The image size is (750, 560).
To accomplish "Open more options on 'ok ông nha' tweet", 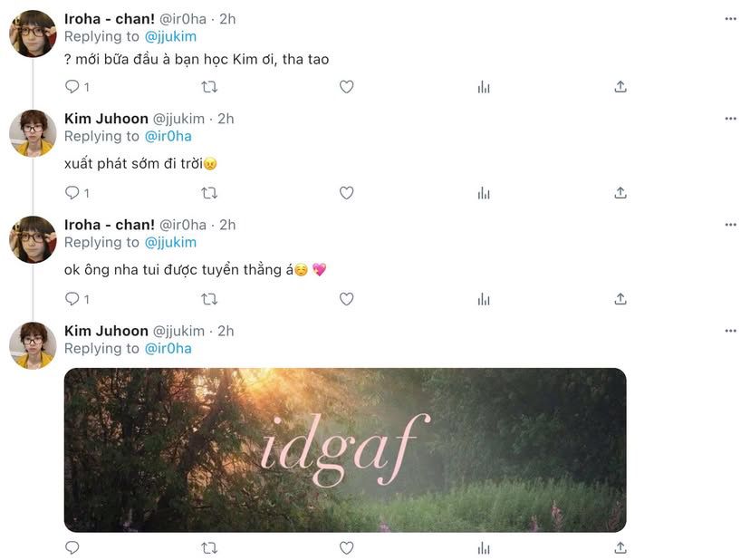I will click(730, 225).
